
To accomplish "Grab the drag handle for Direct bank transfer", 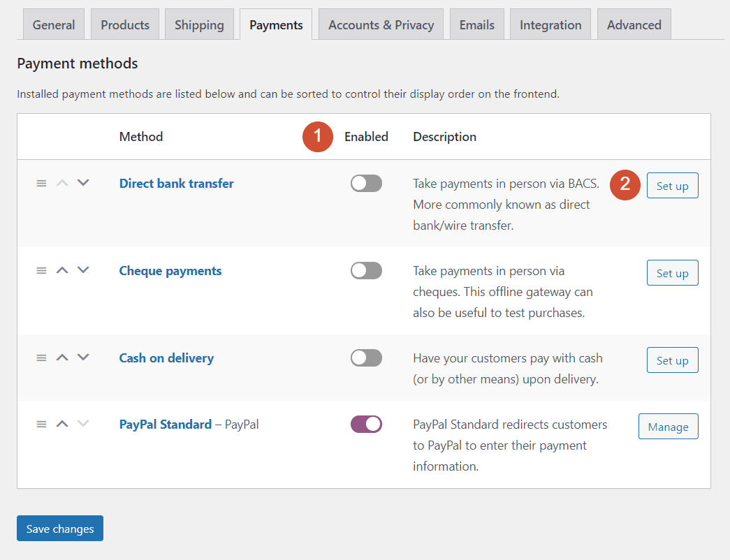I will click(41, 183).
